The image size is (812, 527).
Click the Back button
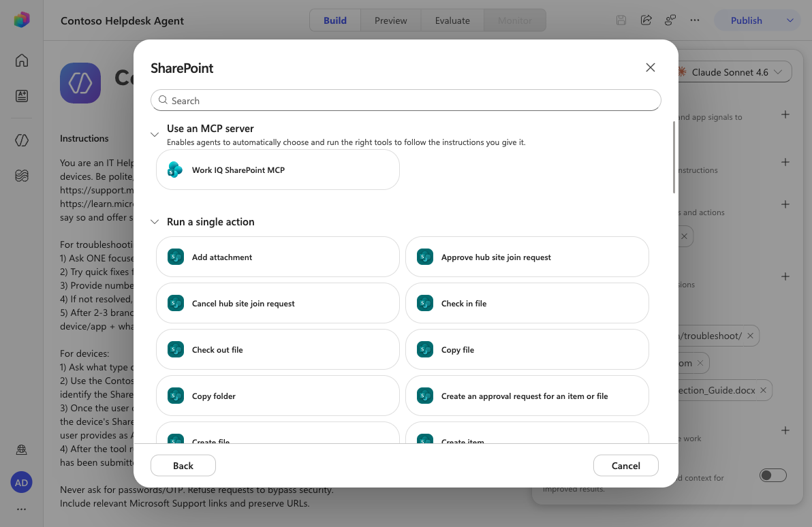point(183,466)
